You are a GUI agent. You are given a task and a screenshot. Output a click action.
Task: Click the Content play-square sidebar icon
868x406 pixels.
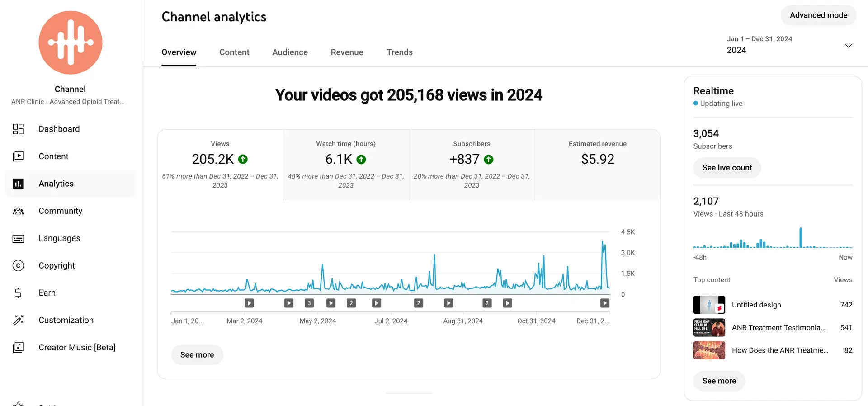pyautogui.click(x=18, y=156)
